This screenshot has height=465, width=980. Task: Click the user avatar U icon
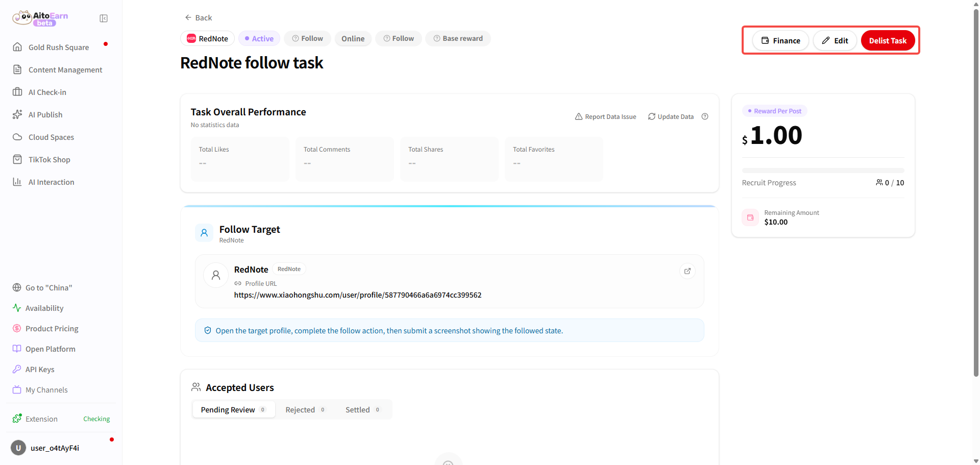click(x=18, y=448)
